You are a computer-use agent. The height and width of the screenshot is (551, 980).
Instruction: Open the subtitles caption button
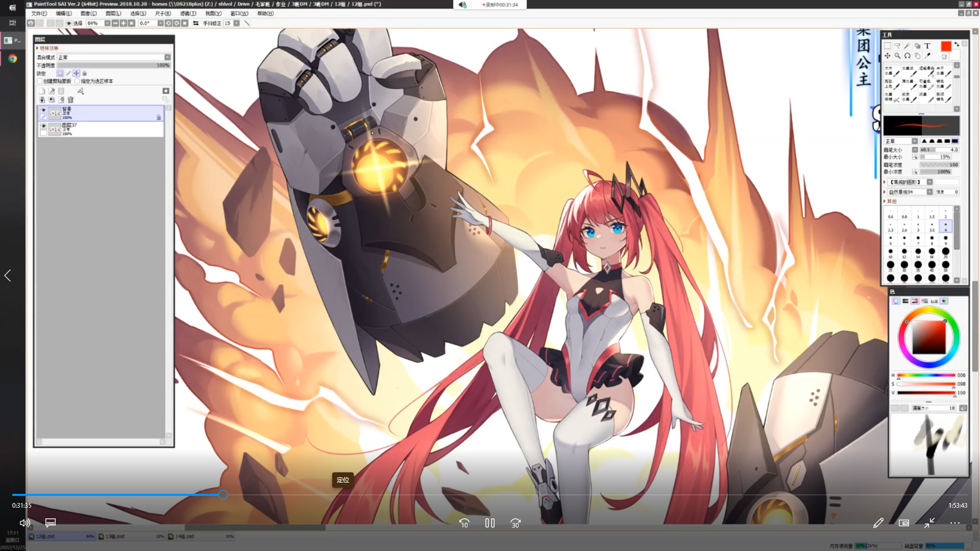(x=51, y=523)
